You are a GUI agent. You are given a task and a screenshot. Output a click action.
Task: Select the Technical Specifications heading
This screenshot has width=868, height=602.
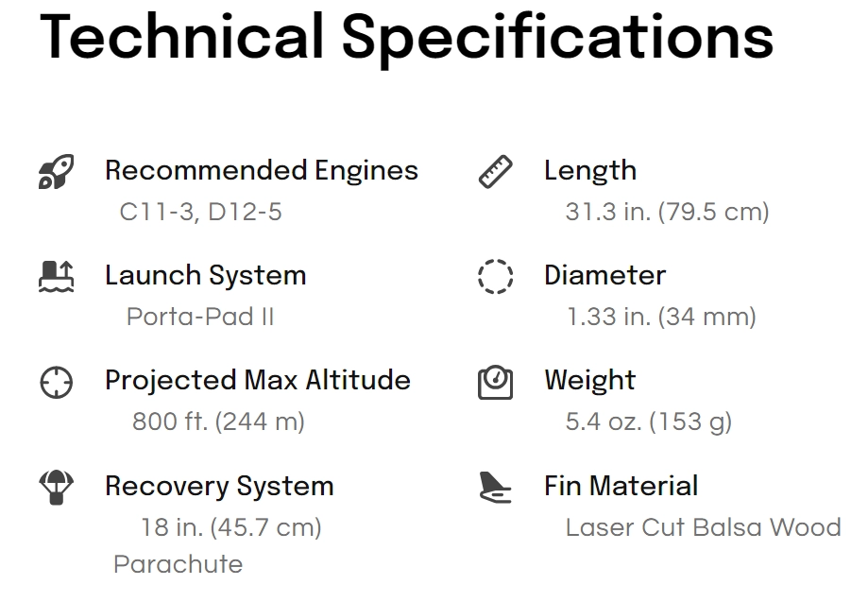[x=406, y=38]
